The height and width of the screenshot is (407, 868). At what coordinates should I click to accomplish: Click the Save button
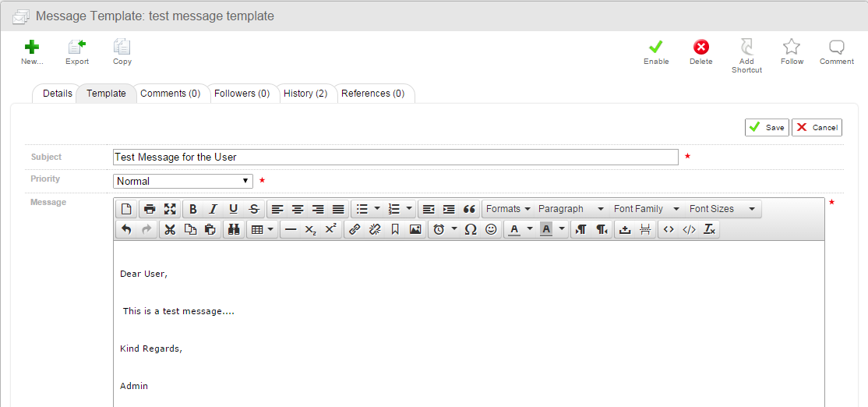[x=767, y=127]
